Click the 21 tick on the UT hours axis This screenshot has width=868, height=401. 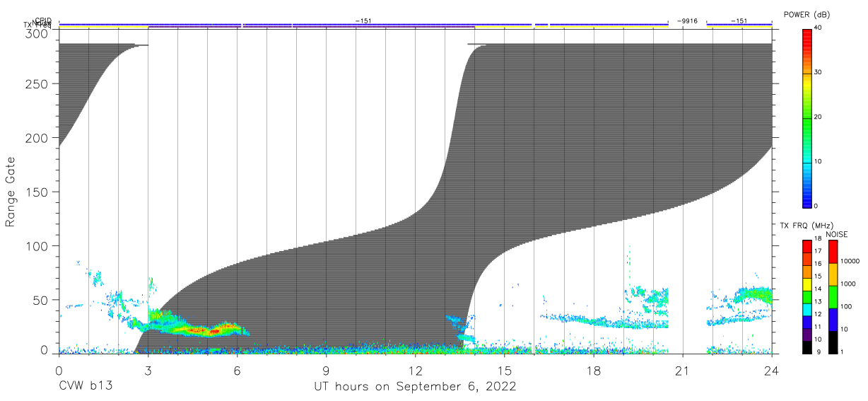pyautogui.click(x=682, y=371)
